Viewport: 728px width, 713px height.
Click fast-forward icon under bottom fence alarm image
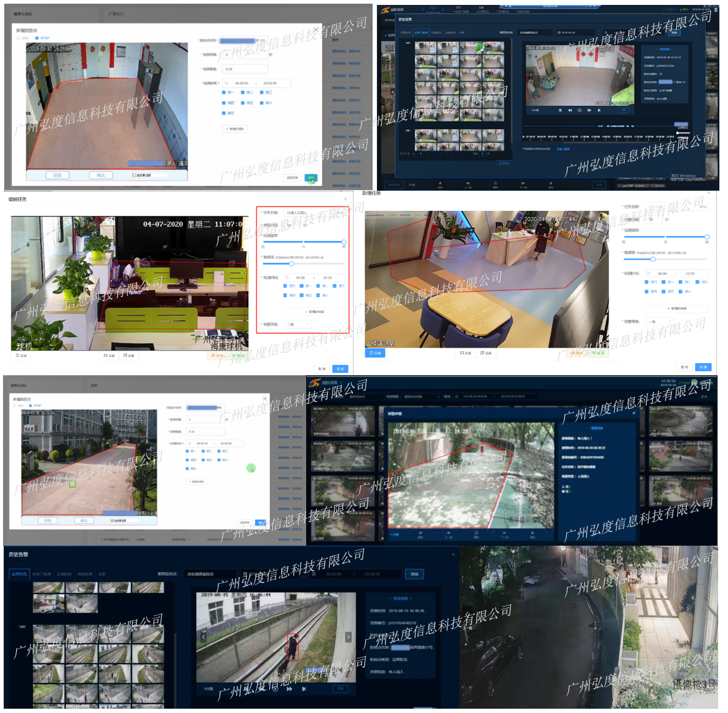tap(289, 689)
